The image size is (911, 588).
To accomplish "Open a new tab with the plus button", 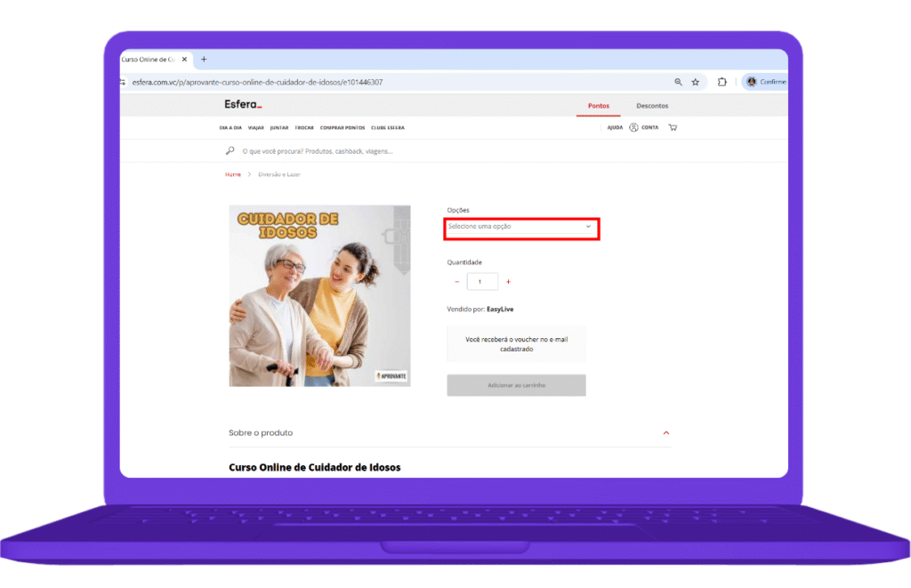I will (204, 59).
